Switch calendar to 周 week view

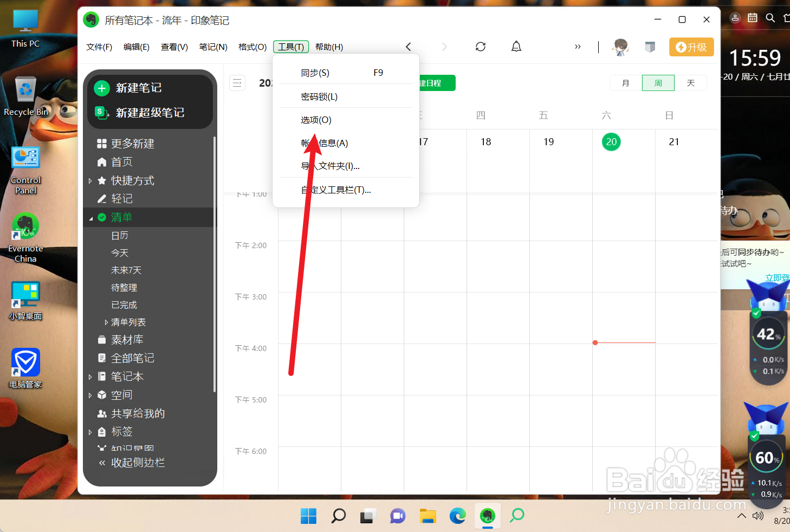click(x=658, y=83)
